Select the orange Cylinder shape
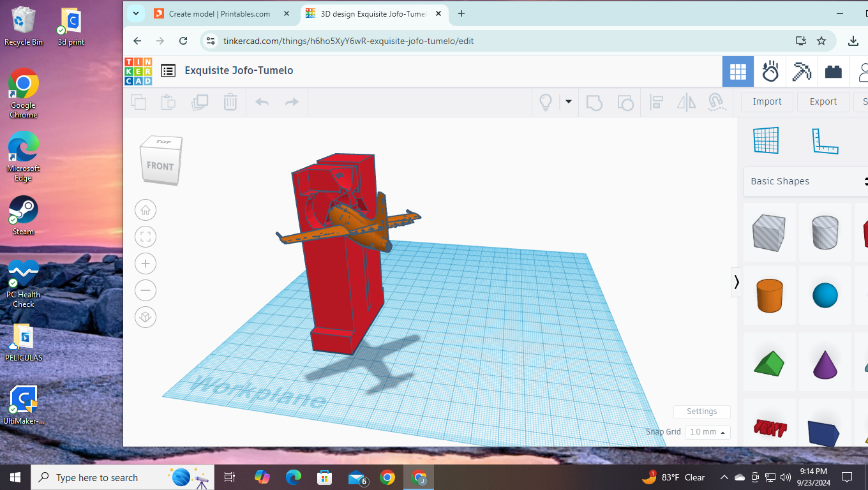The width and height of the screenshot is (868, 490). [x=770, y=295]
